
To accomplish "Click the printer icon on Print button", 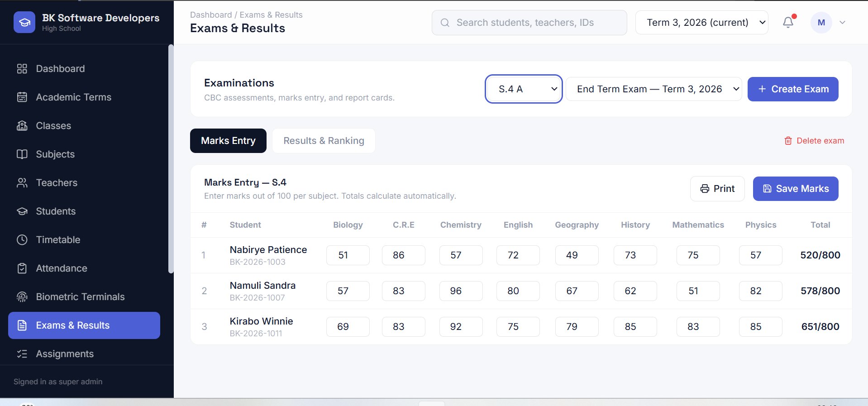I will (x=705, y=189).
